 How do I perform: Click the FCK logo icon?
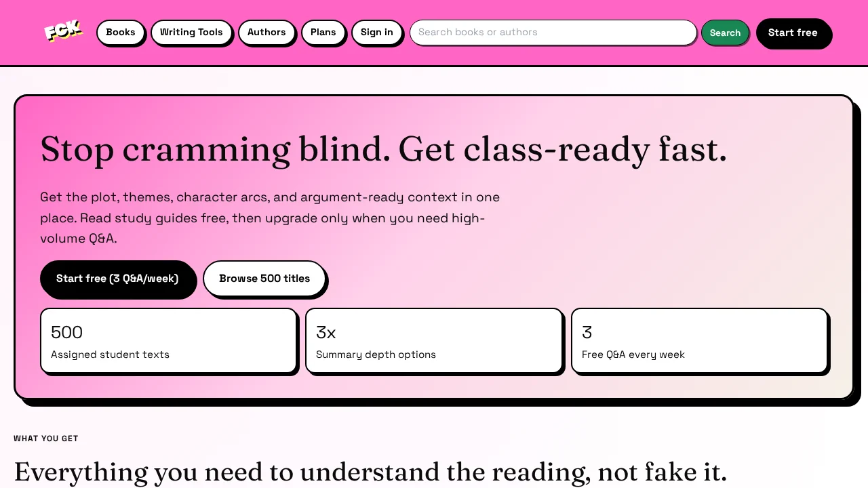tap(62, 30)
